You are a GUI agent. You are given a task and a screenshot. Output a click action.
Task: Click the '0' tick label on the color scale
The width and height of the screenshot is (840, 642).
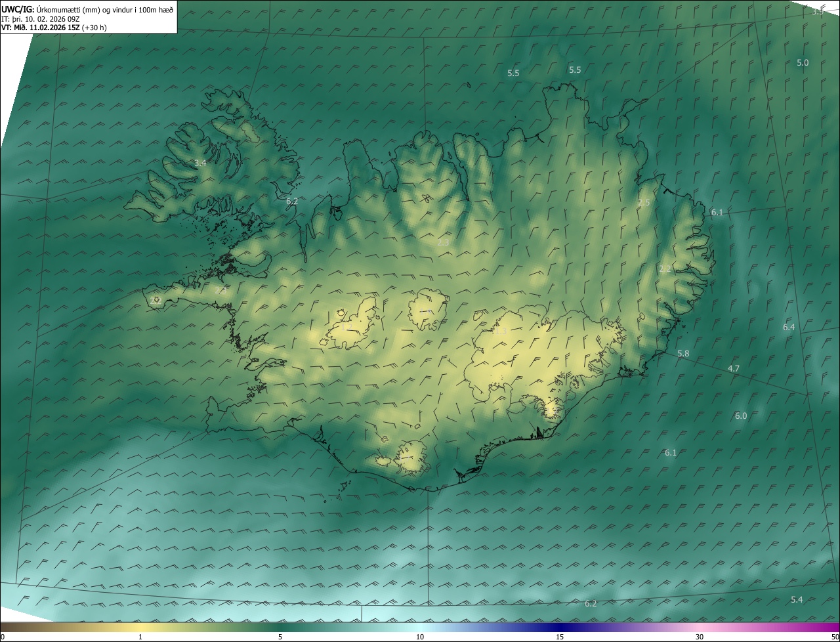coord(3,637)
